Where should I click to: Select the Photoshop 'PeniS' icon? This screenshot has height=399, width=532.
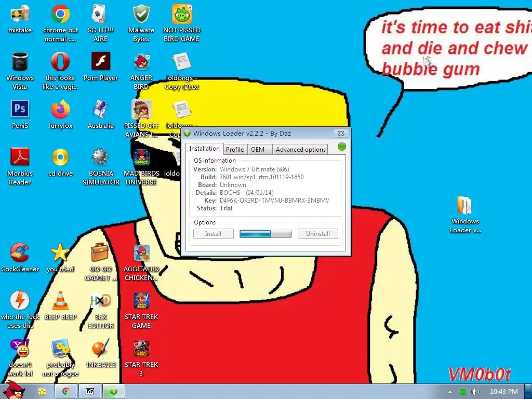click(20, 114)
